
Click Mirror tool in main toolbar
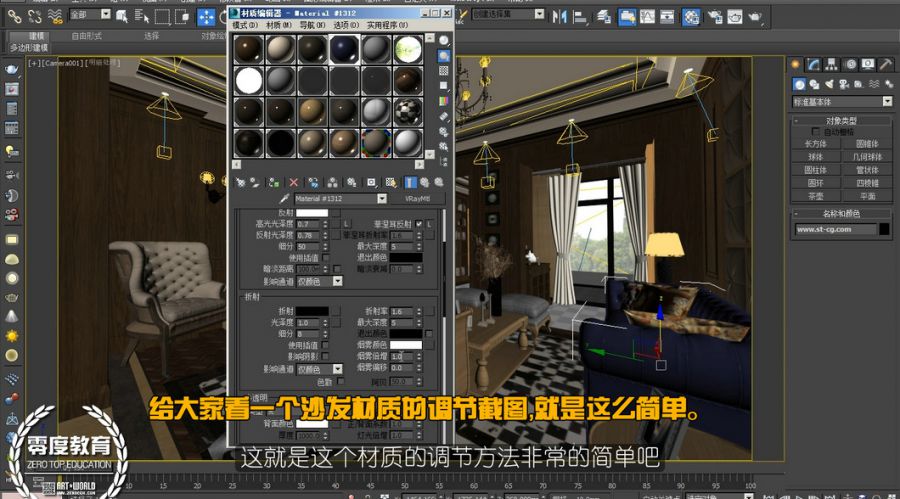tap(559, 17)
